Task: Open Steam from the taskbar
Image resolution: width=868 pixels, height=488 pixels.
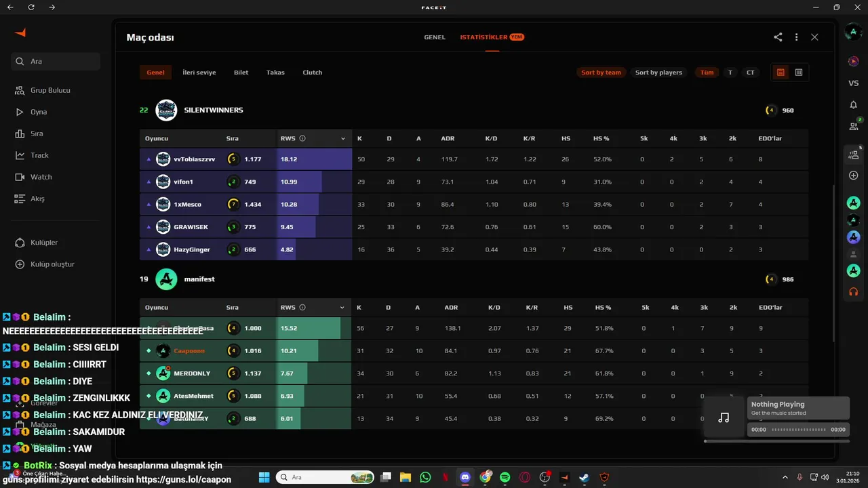Action: [584, 477]
